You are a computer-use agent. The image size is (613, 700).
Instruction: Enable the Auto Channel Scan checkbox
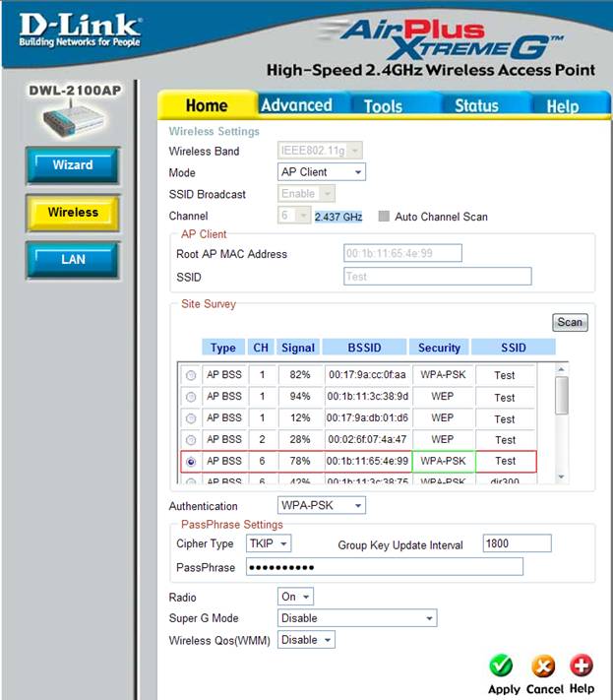385,217
